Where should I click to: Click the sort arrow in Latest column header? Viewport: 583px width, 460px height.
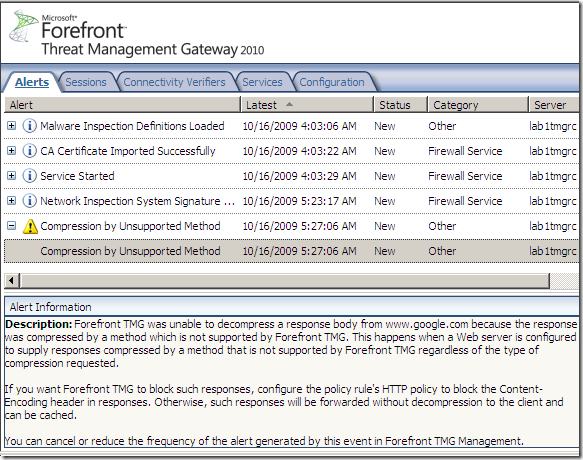(289, 104)
